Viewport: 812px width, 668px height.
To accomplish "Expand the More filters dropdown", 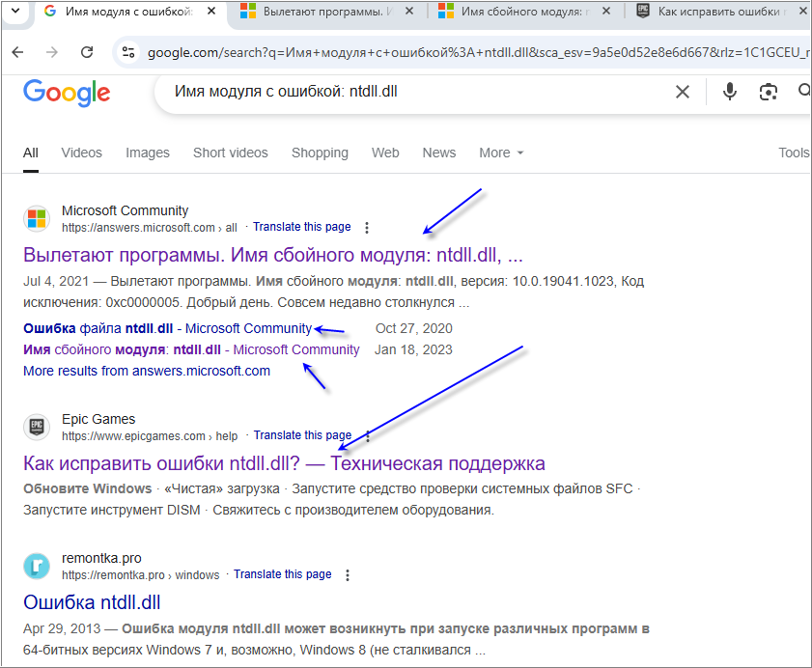I will (x=501, y=153).
